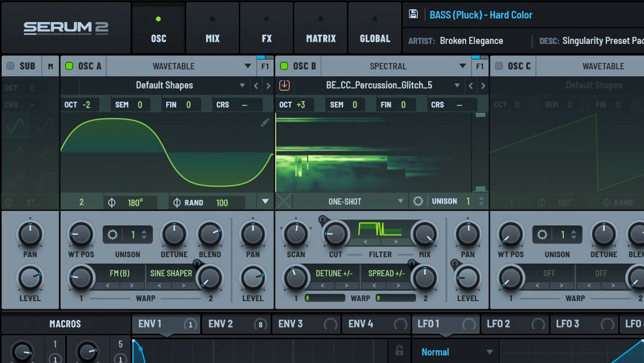The height and width of the screenshot is (363, 644).
Task: Click the OSC A random phase symbol
Action: 176,202
